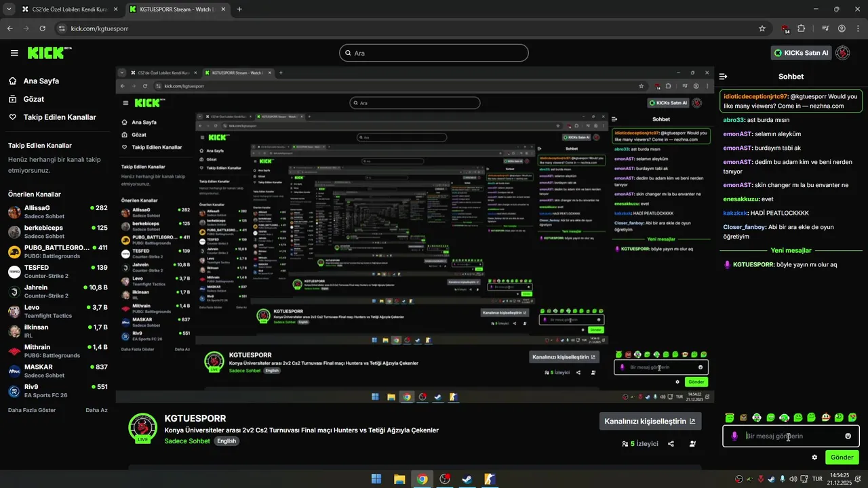Viewport: 868px width, 488px height.
Task: Expand the Chrome tab search dropdown
Action: [x=9, y=9]
